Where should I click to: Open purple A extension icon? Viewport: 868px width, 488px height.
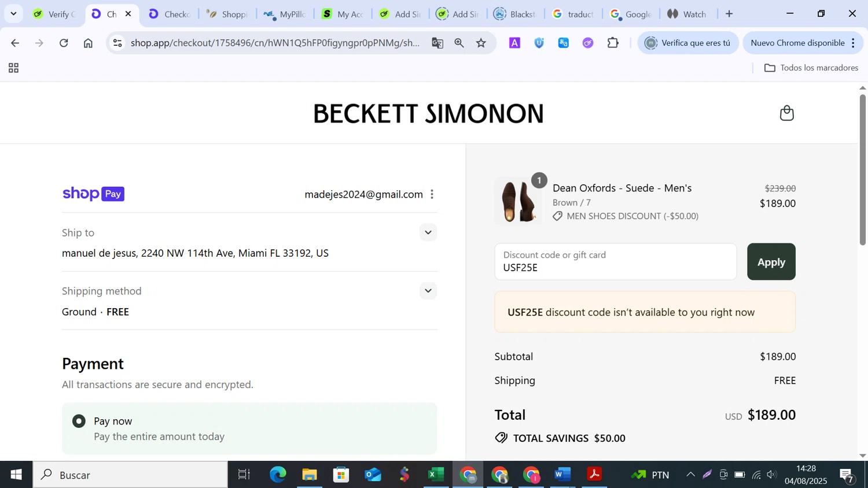(x=514, y=43)
